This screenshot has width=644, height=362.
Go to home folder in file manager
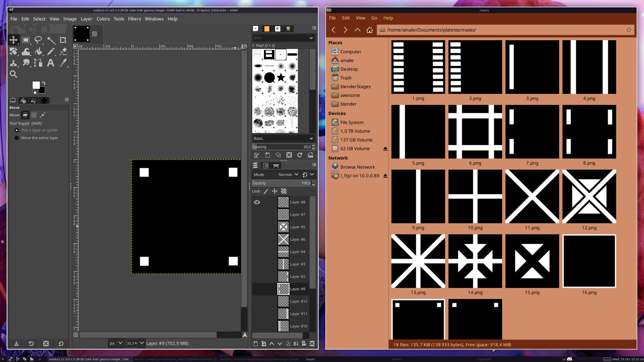370,30
